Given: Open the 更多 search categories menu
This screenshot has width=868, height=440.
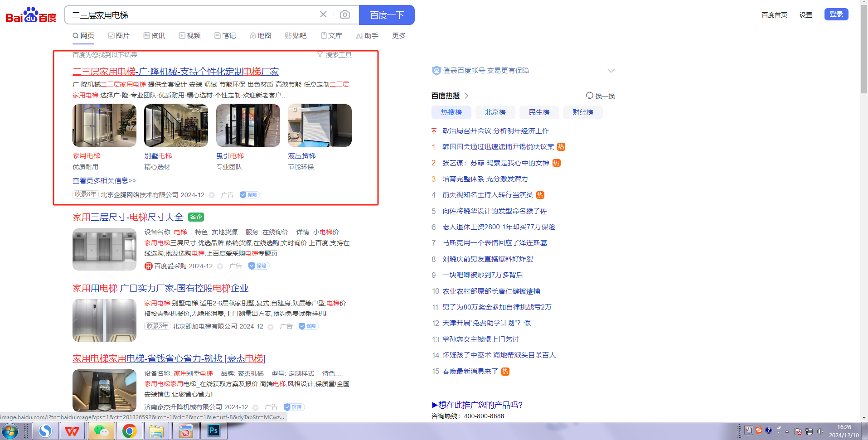Looking at the screenshot, I should [x=399, y=35].
